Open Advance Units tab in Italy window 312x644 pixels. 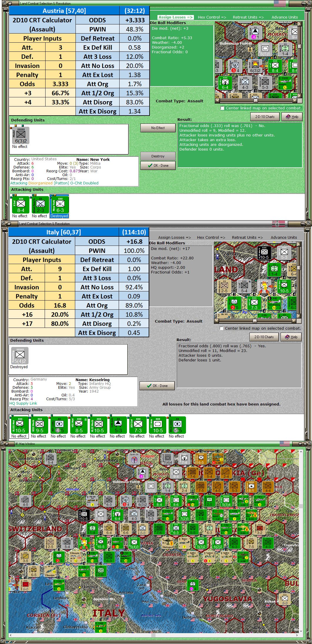[x=284, y=238]
